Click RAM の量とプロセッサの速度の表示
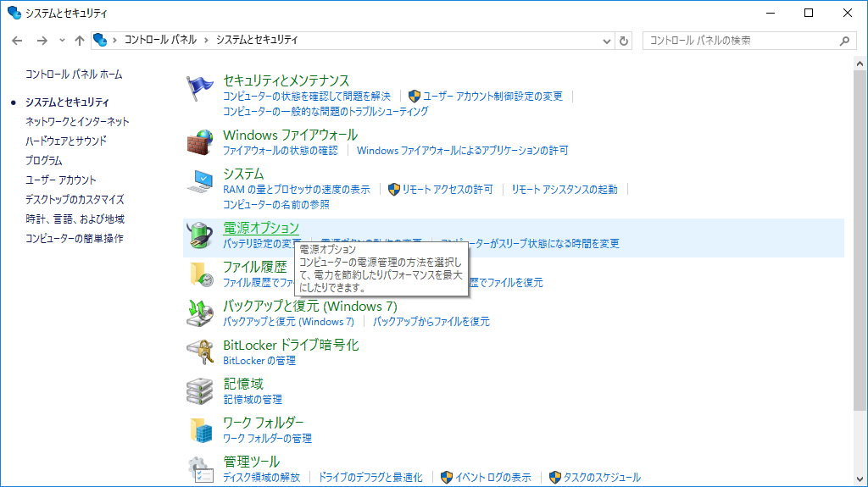Screen dimensions: 868x487 pos(296,189)
